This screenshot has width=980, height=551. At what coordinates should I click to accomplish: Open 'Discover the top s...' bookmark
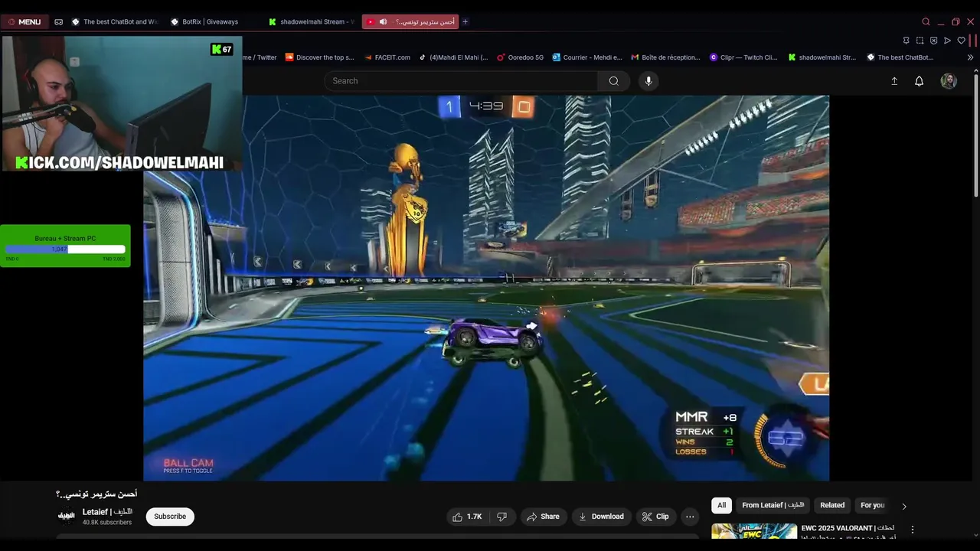coord(319,57)
